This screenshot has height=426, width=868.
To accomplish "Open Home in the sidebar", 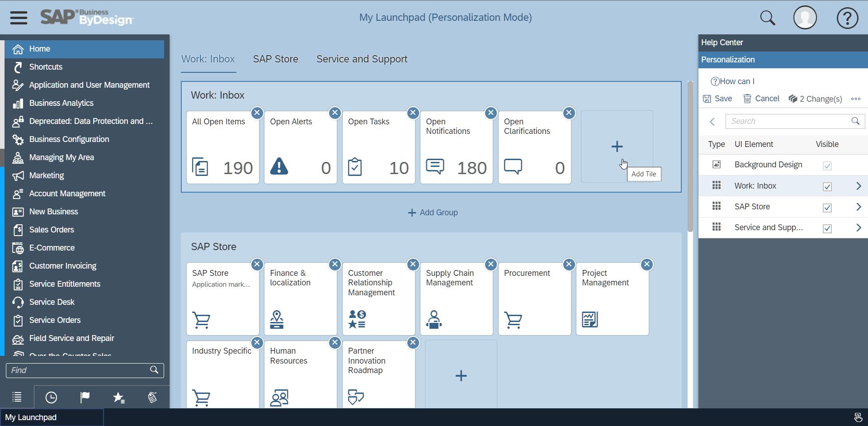I will [x=84, y=49].
